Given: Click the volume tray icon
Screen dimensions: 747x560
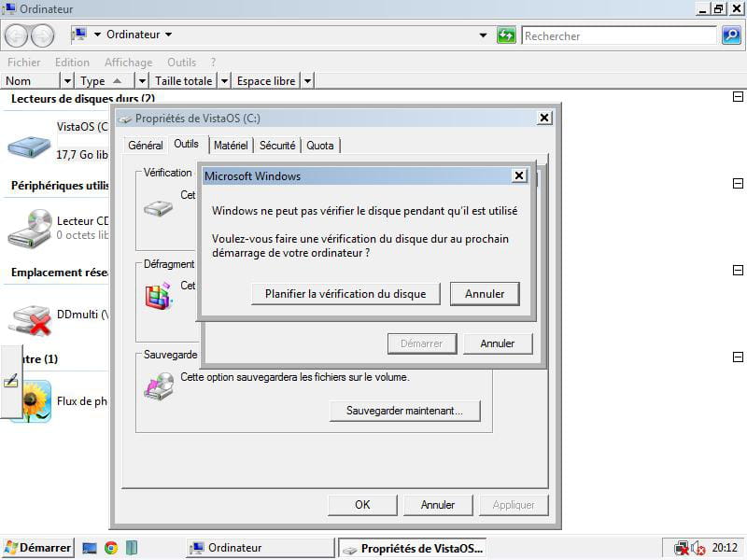Looking at the screenshot, I should (x=698, y=548).
